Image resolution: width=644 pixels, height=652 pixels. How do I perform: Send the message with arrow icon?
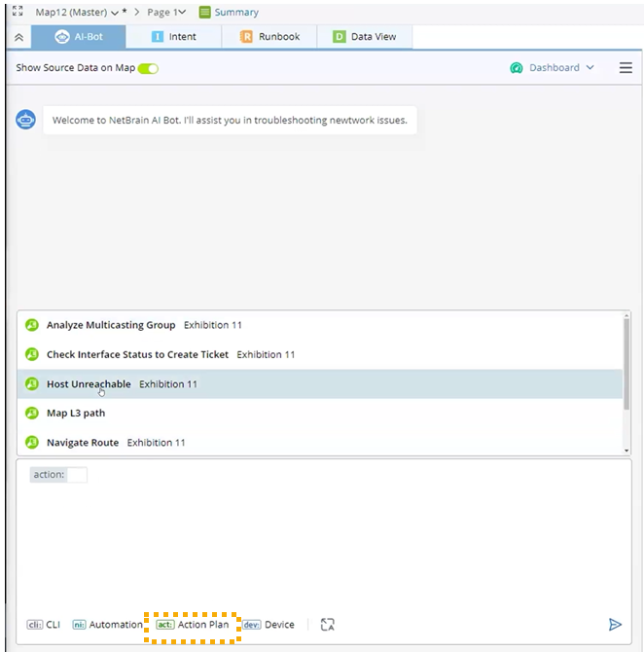click(x=615, y=625)
